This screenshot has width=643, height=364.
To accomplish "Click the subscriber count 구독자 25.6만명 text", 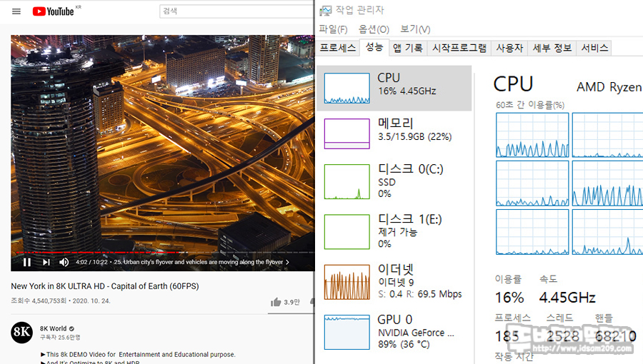I will [x=60, y=338].
